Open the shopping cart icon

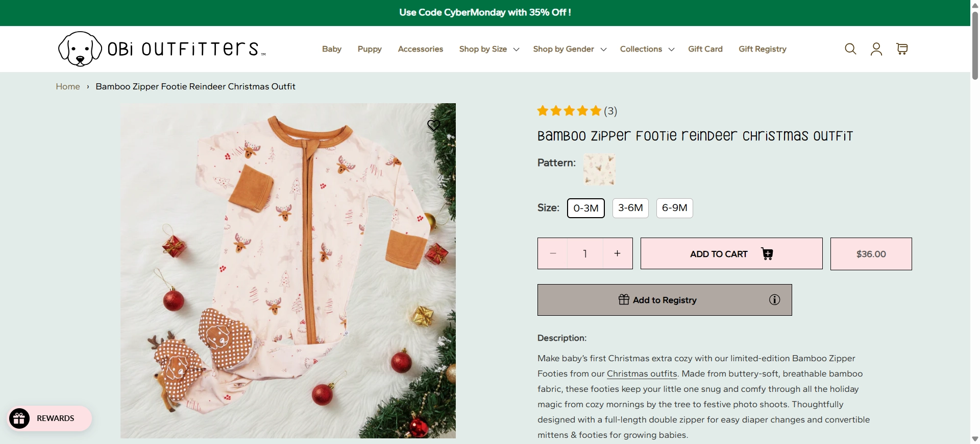[x=902, y=49]
